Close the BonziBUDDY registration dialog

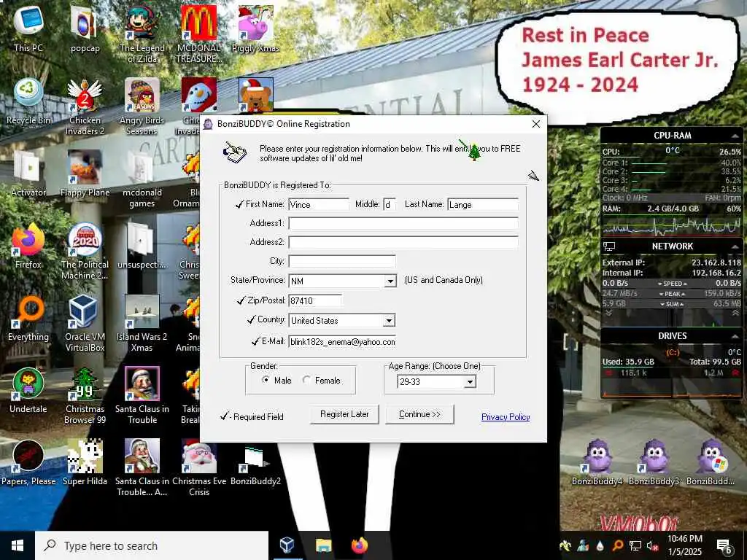tap(536, 124)
